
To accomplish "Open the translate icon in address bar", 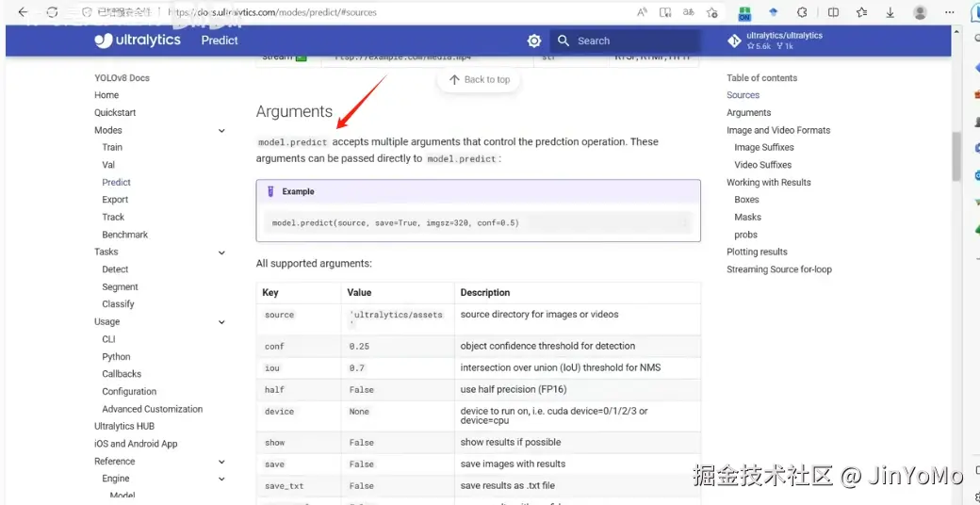I will [689, 12].
